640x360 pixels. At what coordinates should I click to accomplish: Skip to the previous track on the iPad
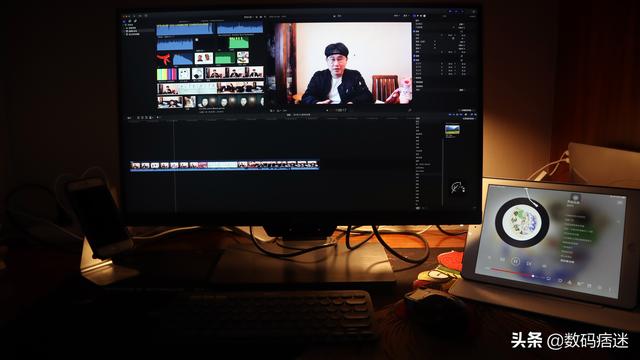[x=502, y=260]
